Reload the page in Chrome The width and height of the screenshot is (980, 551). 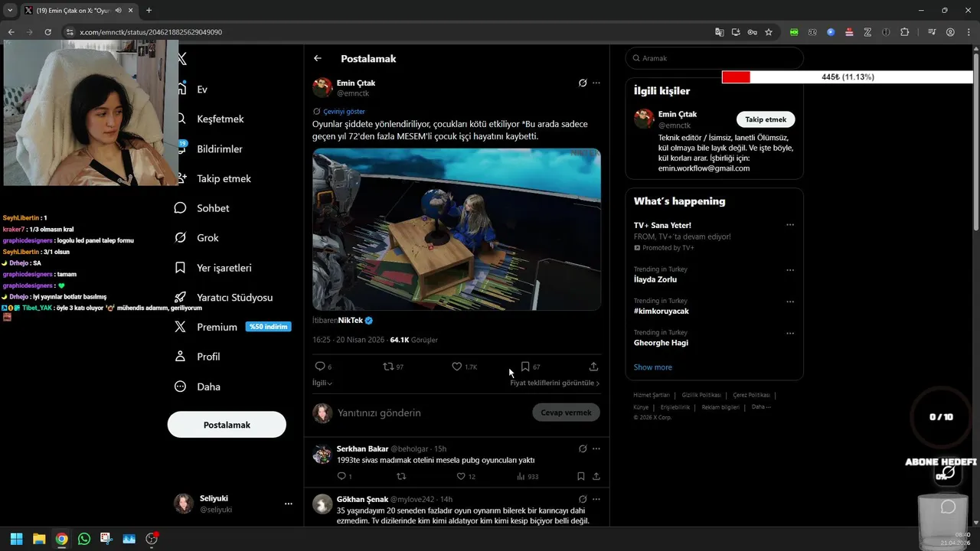[x=47, y=32]
